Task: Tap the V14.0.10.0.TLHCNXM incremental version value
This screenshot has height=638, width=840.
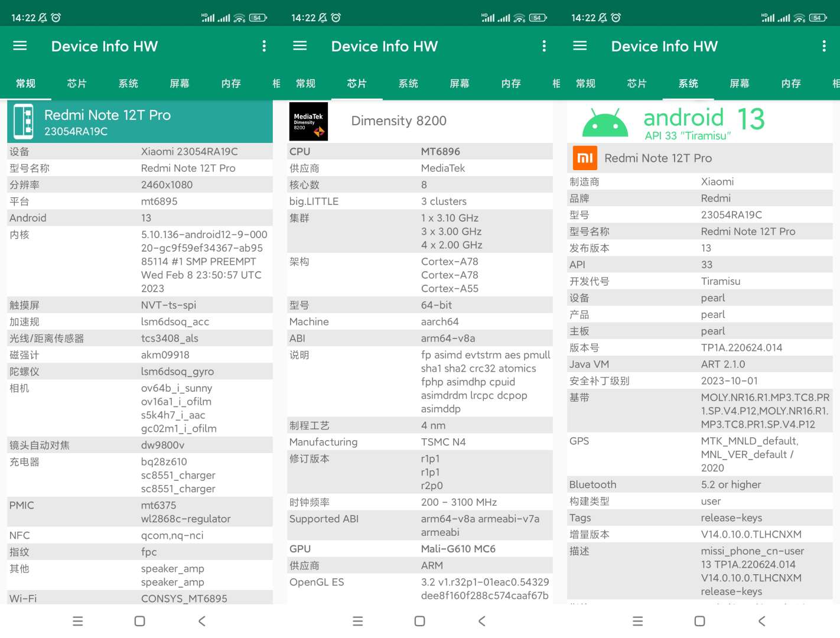Action: click(751, 535)
